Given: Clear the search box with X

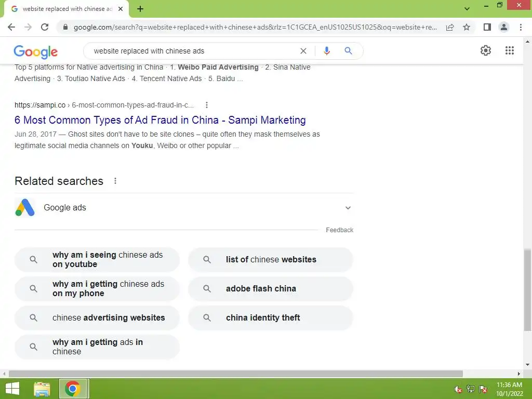Looking at the screenshot, I should coord(303,51).
